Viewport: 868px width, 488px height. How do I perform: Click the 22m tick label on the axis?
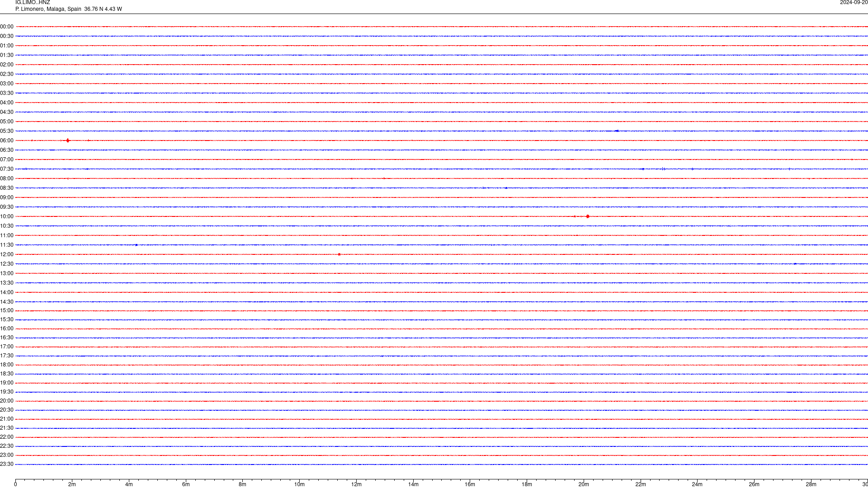point(641,484)
